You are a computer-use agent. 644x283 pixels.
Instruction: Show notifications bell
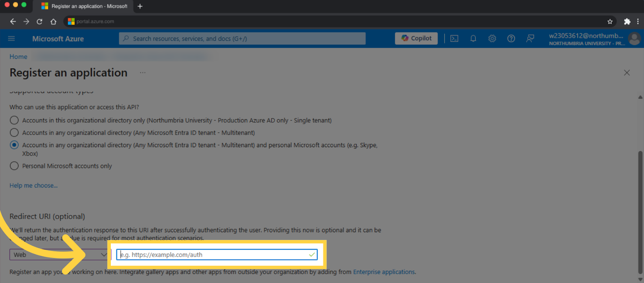pyautogui.click(x=473, y=38)
